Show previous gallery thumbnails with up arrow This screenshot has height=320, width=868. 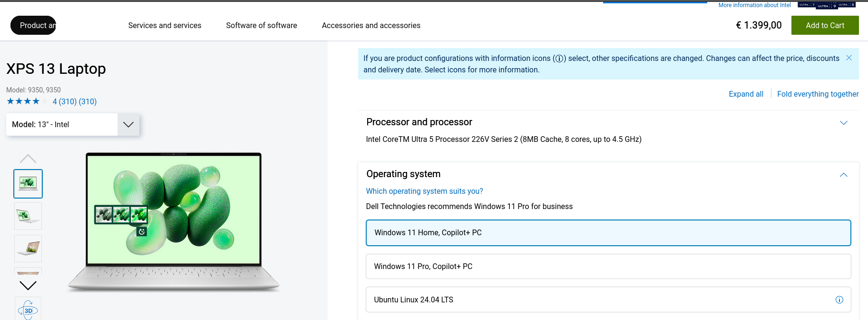(28, 159)
